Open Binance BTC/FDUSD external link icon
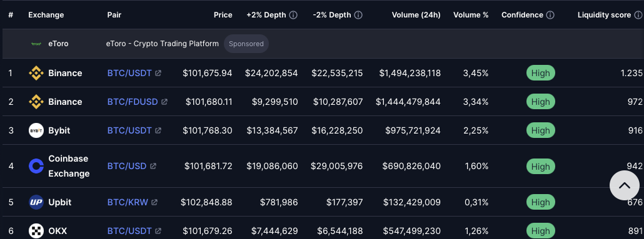Image resolution: width=644 pixels, height=239 pixels. click(164, 102)
